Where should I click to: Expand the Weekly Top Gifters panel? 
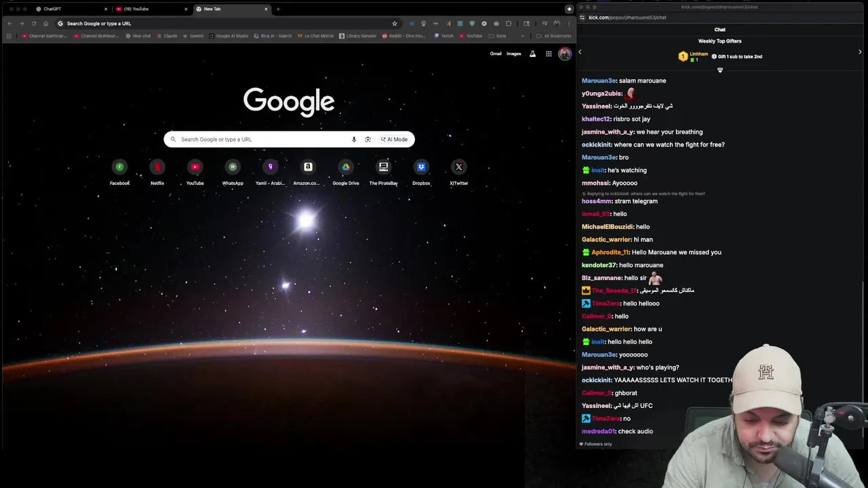pyautogui.click(x=720, y=70)
